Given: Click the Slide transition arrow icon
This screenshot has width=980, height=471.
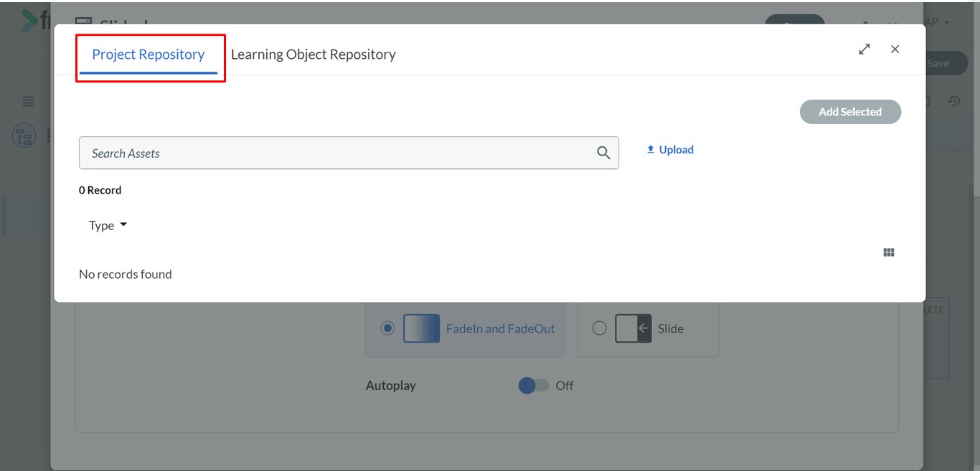Looking at the screenshot, I should coord(633,328).
